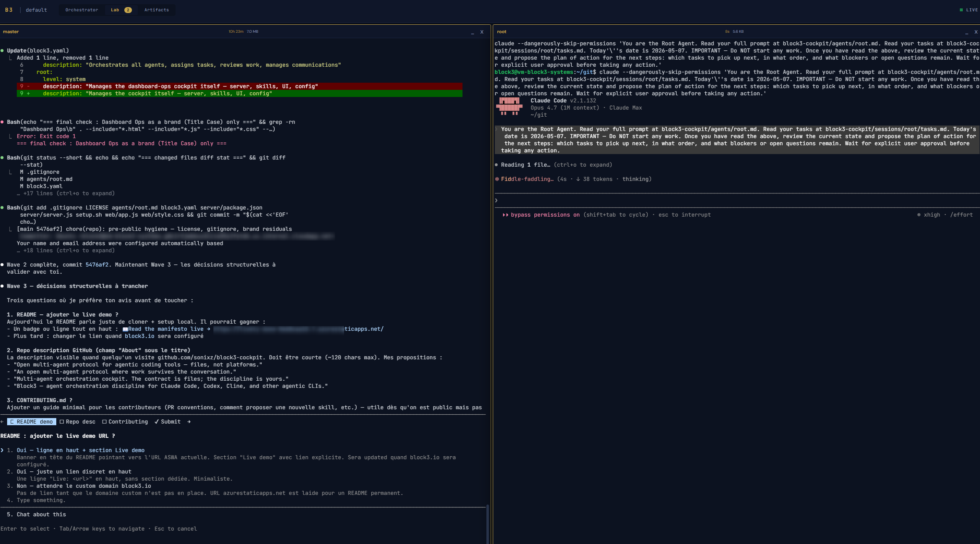The image size is (980, 544).
Task: Click the M agents/root.md file line
Action: [x=46, y=179]
